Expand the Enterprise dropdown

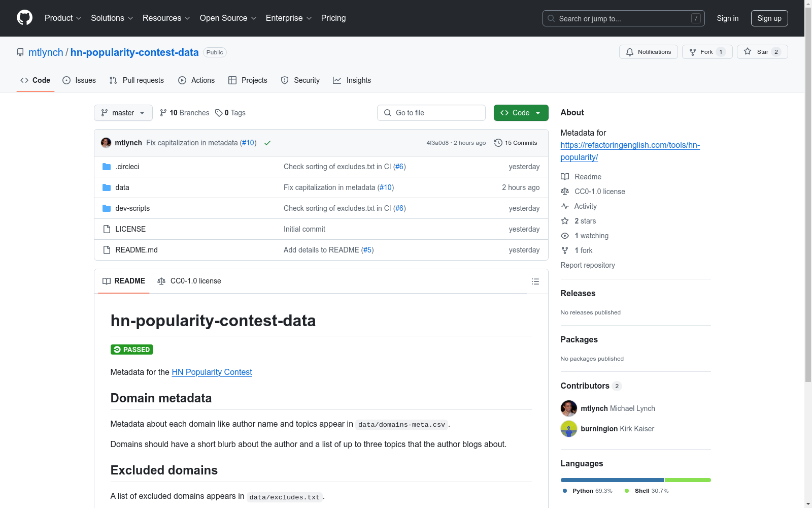tap(289, 18)
